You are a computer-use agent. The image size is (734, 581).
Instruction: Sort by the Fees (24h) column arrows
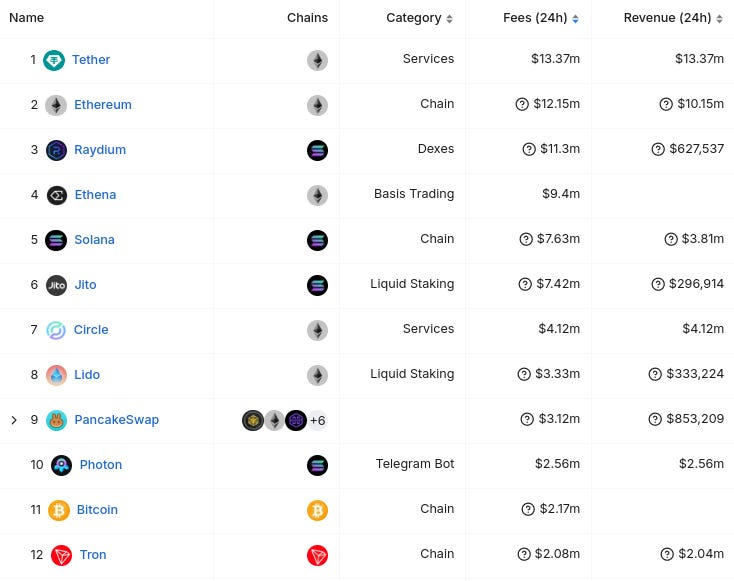pyautogui.click(x=575, y=19)
